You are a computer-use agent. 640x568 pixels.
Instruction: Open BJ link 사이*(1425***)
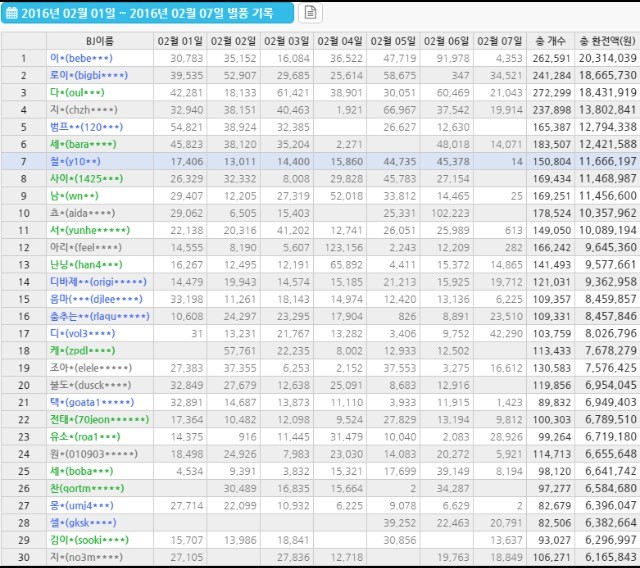(x=88, y=178)
